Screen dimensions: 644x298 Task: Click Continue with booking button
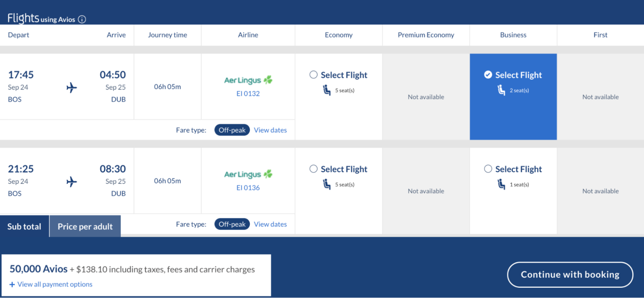[x=570, y=274]
